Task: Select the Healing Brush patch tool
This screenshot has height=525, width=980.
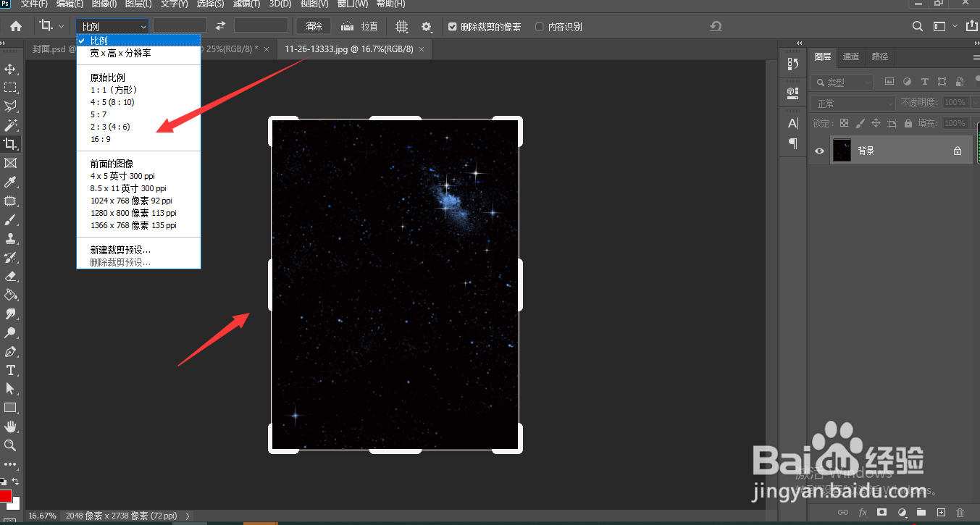Action: click(10, 201)
